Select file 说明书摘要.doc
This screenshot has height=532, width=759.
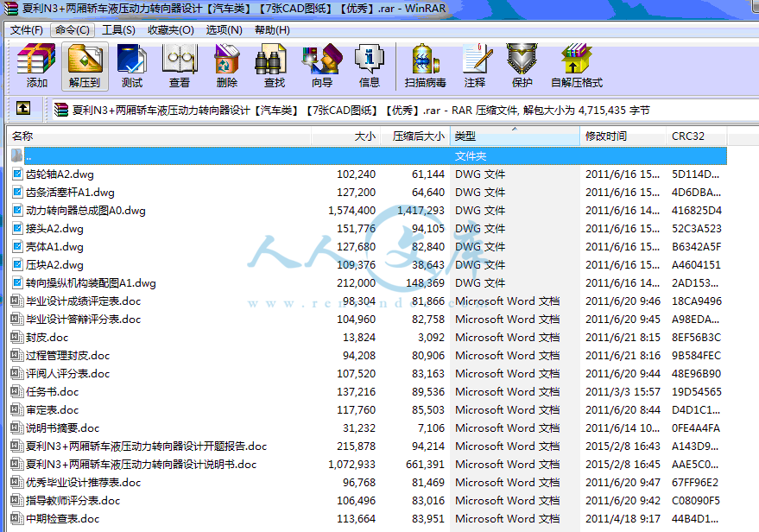[62, 427]
